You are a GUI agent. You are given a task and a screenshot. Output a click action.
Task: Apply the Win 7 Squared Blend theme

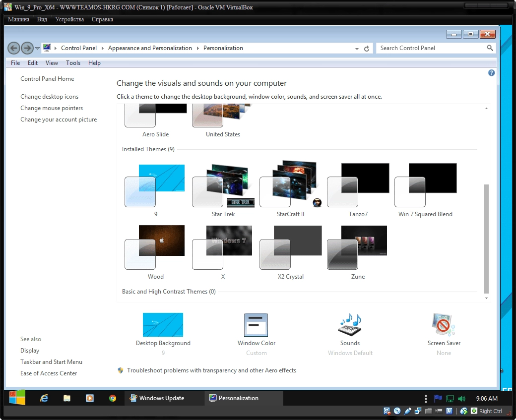click(x=426, y=190)
